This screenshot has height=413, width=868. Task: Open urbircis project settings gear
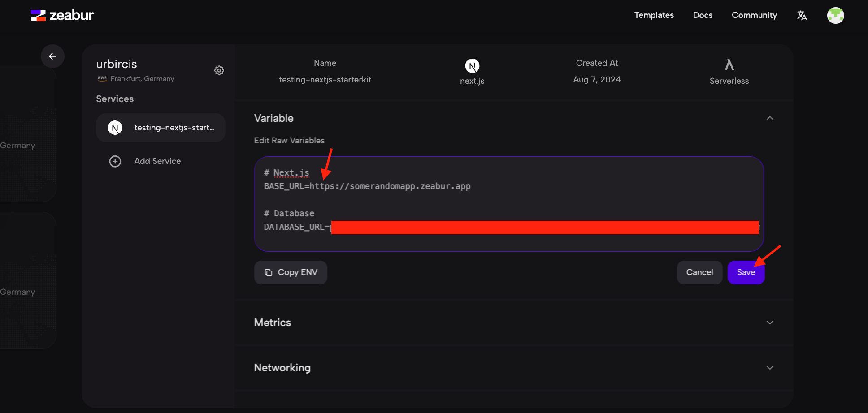coord(219,70)
